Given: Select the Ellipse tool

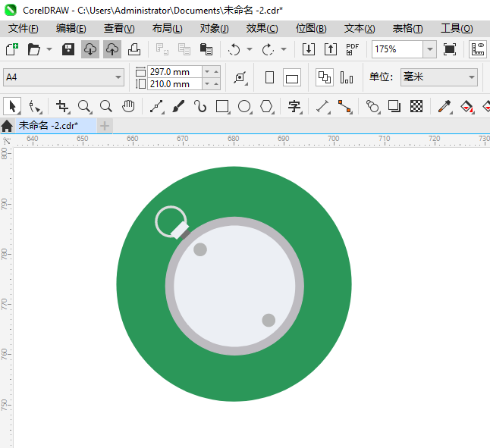Looking at the screenshot, I should (244, 106).
